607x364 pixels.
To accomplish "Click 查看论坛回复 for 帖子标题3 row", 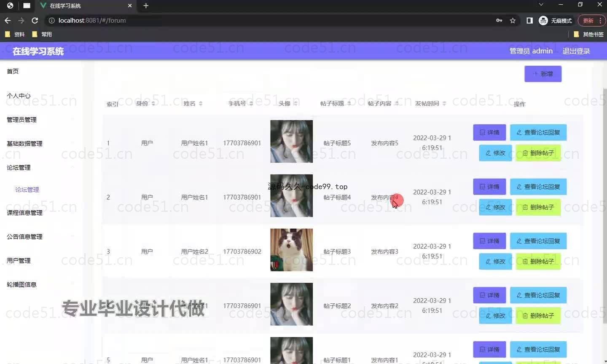I will 538,241.
